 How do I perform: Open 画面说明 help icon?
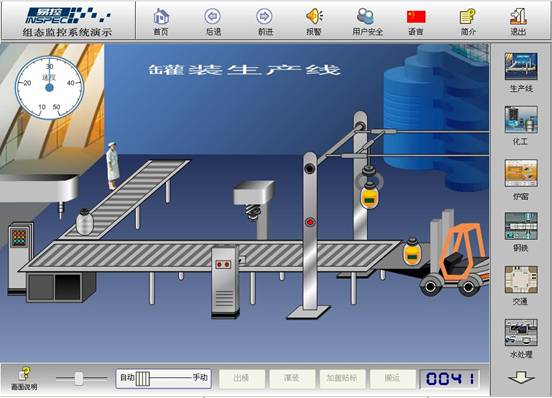click(24, 374)
